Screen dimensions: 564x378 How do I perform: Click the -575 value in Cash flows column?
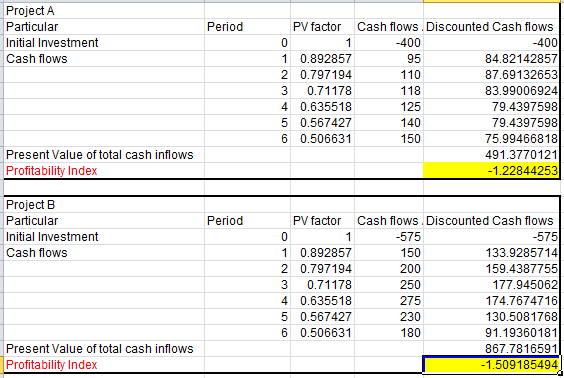tap(389, 237)
